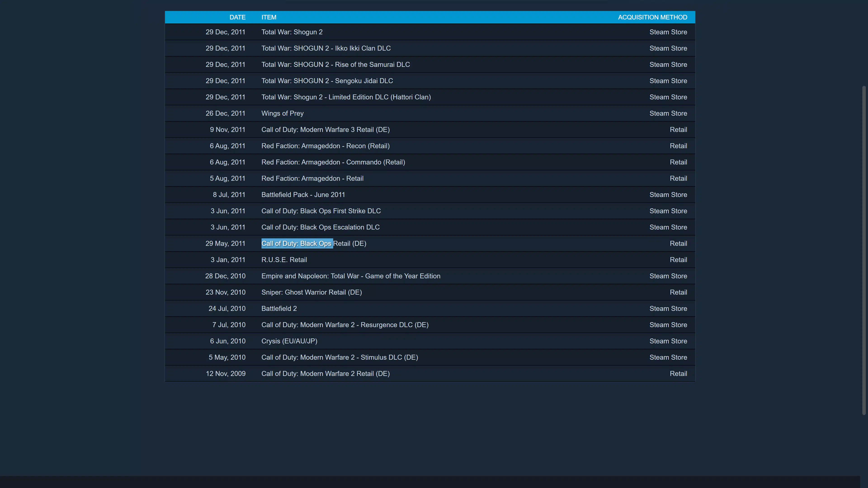Click Call of Duty: Modern Warfare 2 Retail (DE)
Screen dimensions: 868x488
click(x=325, y=374)
